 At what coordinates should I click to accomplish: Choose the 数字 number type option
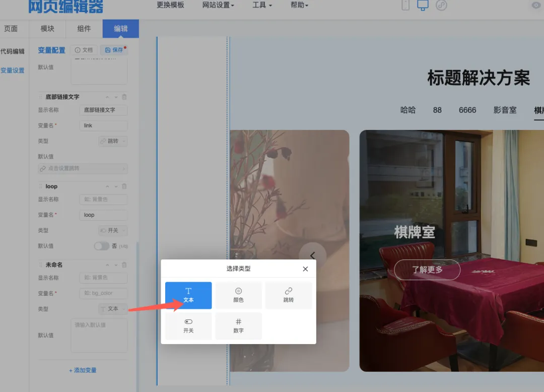(x=238, y=326)
